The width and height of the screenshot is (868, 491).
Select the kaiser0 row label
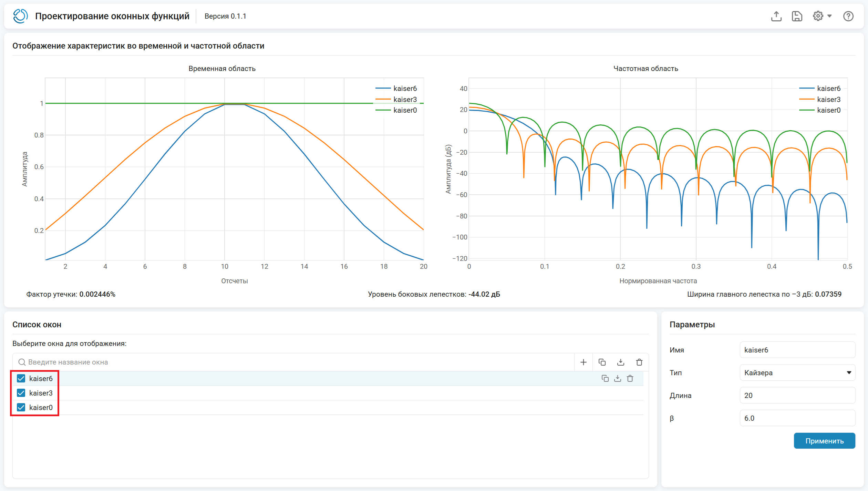tap(41, 407)
